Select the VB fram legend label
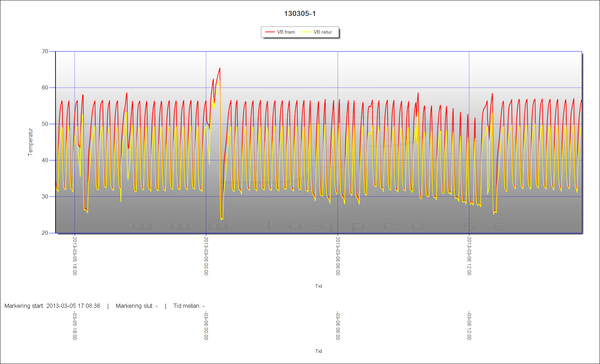 [x=286, y=32]
